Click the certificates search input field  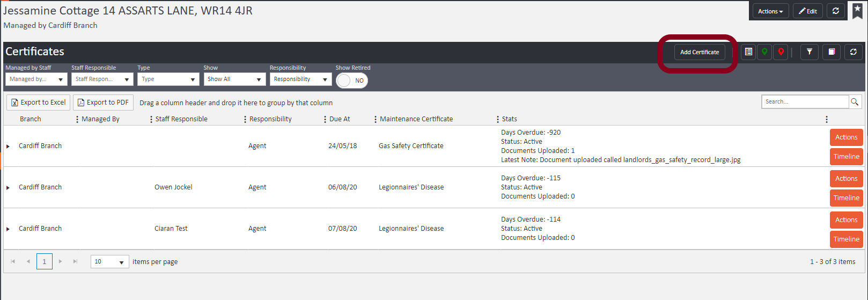pyautogui.click(x=805, y=101)
